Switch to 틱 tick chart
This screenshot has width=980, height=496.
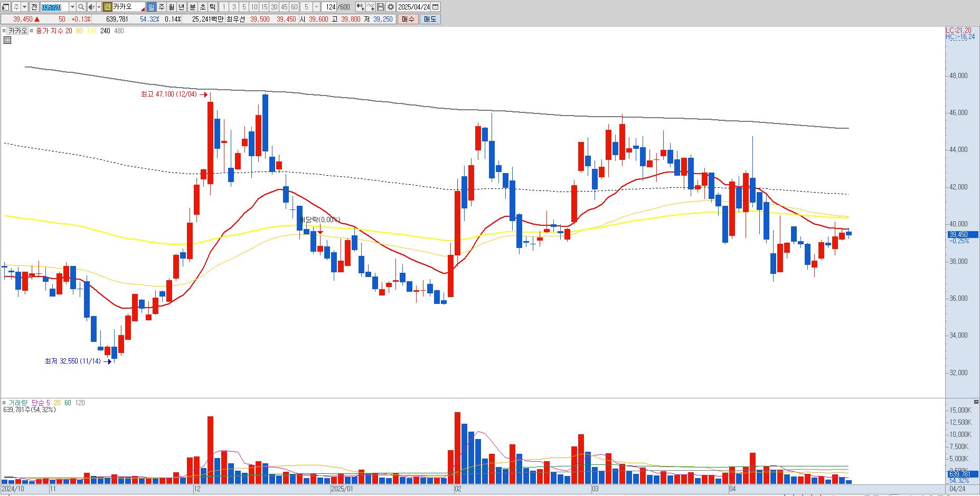[212, 7]
